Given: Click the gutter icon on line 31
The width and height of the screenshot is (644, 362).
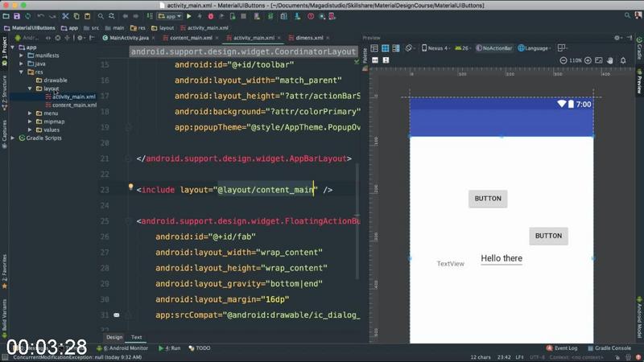Looking at the screenshot, I should click(x=117, y=315).
